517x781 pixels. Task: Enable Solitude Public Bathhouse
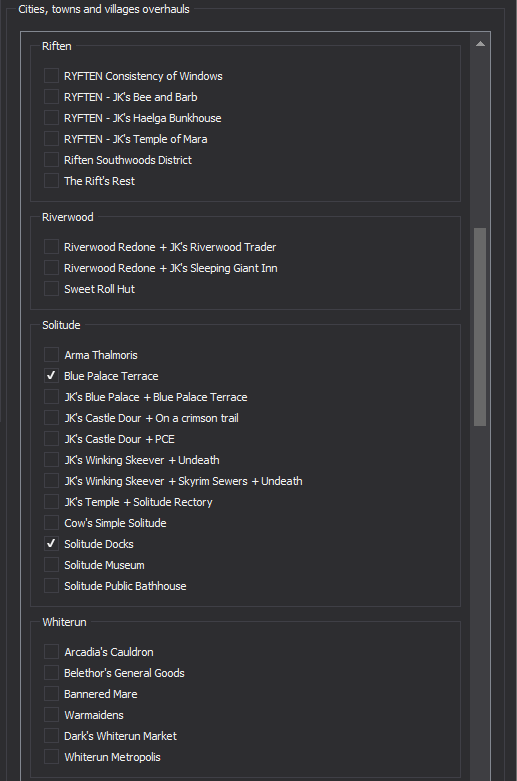pyautogui.click(x=51, y=585)
